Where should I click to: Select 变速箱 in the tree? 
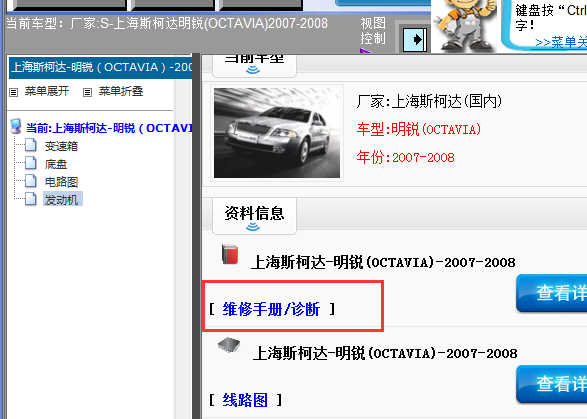(61, 146)
